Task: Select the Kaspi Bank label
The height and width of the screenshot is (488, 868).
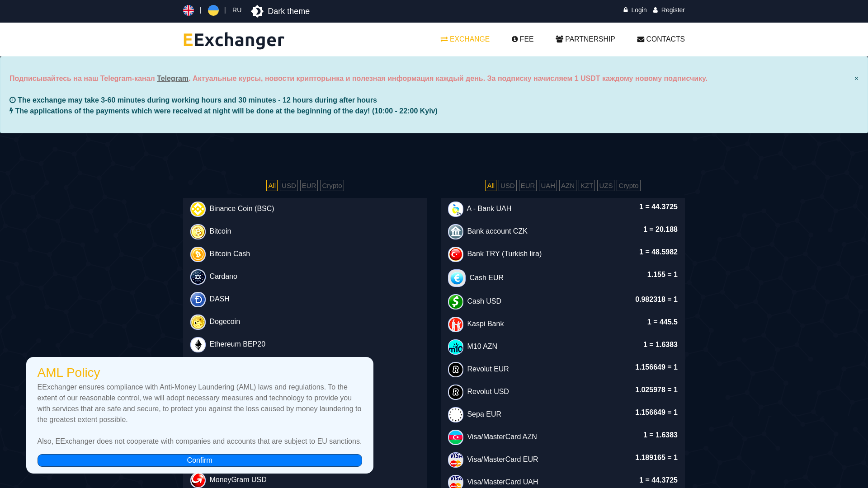Action: tap(485, 324)
